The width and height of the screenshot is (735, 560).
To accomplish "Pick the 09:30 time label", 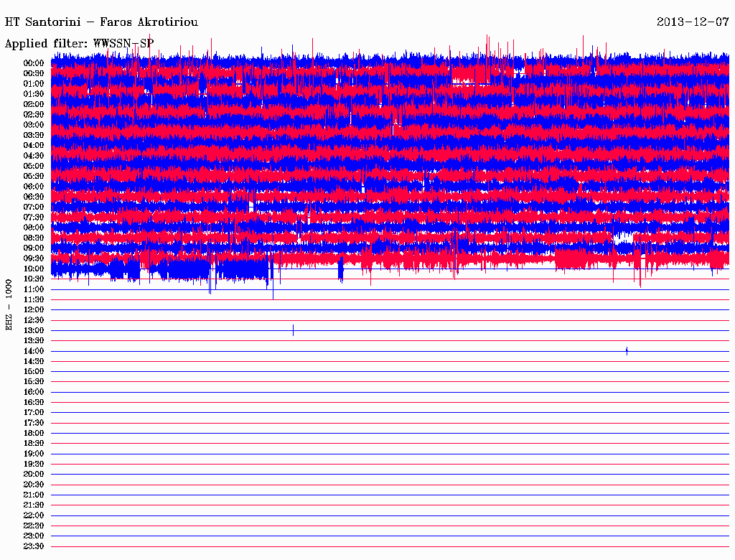I will pos(34,258).
